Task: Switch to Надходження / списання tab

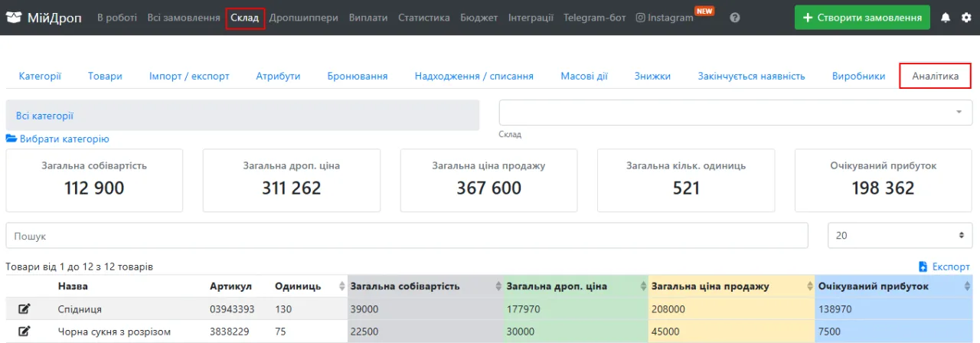Action: pos(474,76)
